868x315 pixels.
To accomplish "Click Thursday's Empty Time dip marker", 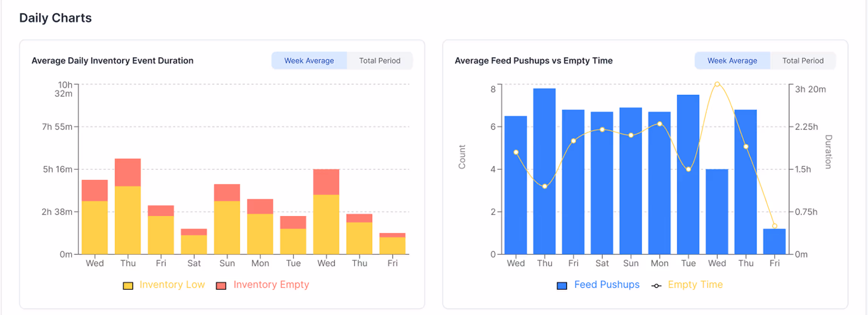I will point(545,186).
